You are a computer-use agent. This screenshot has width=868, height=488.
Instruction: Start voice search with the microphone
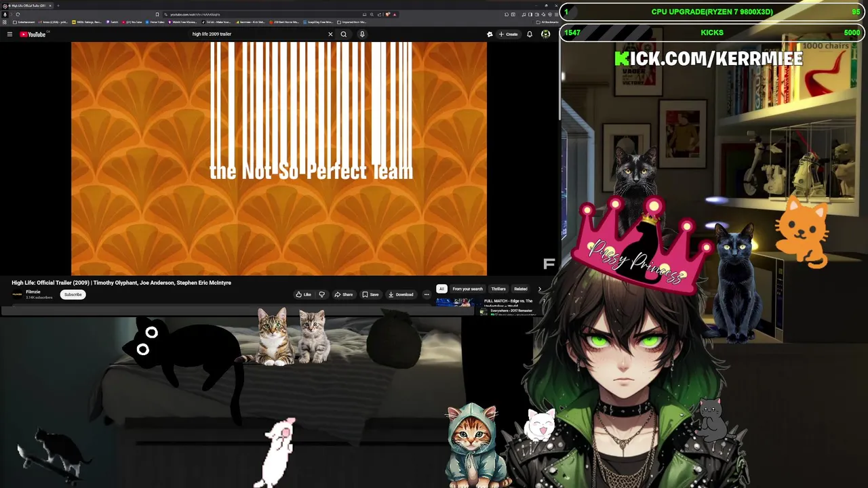(x=362, y=34)
